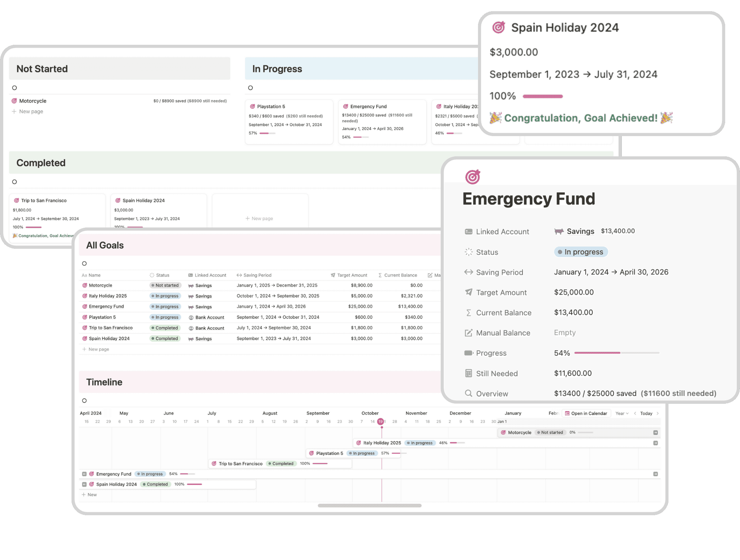Toggle the circle under In Progress heading
This screenshot has width=740, height=560.
pos(250,88)
